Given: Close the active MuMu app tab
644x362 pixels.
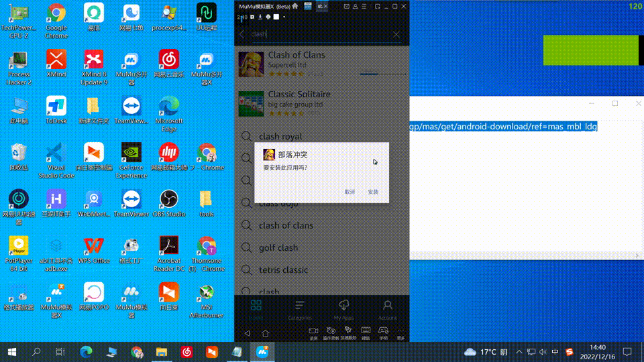Looking at the screenshot, I should [326, 6].
